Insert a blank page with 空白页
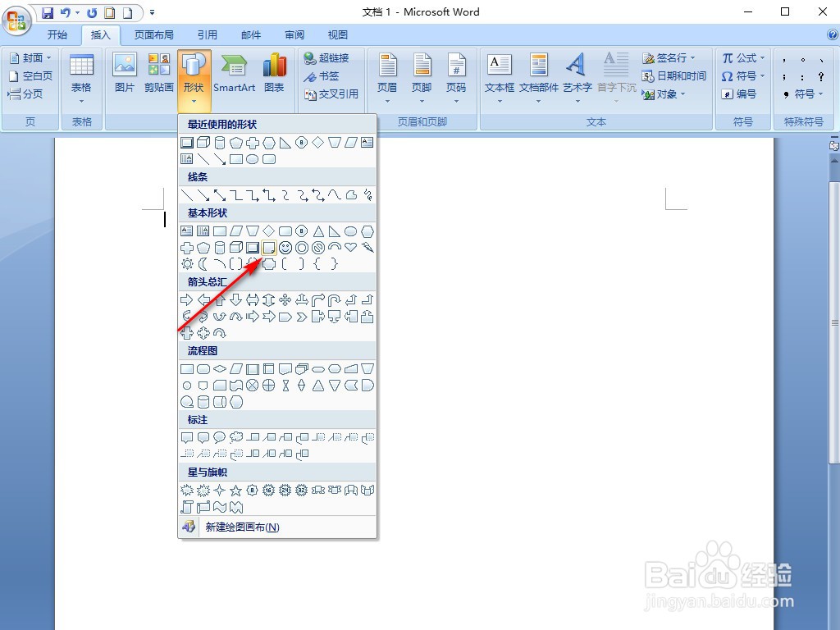Viewport: 840px width, 630px height. pyautogui.click(x=31, y=76)
